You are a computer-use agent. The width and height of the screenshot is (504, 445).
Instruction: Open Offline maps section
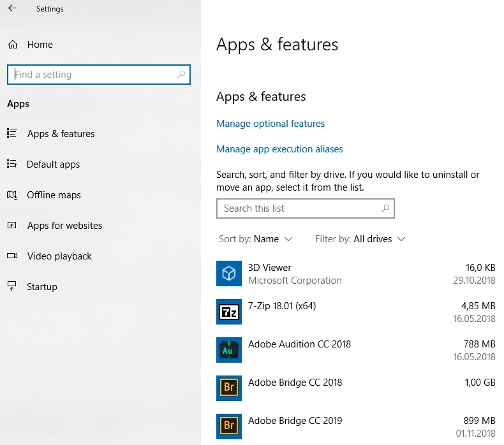coord(54,195)
